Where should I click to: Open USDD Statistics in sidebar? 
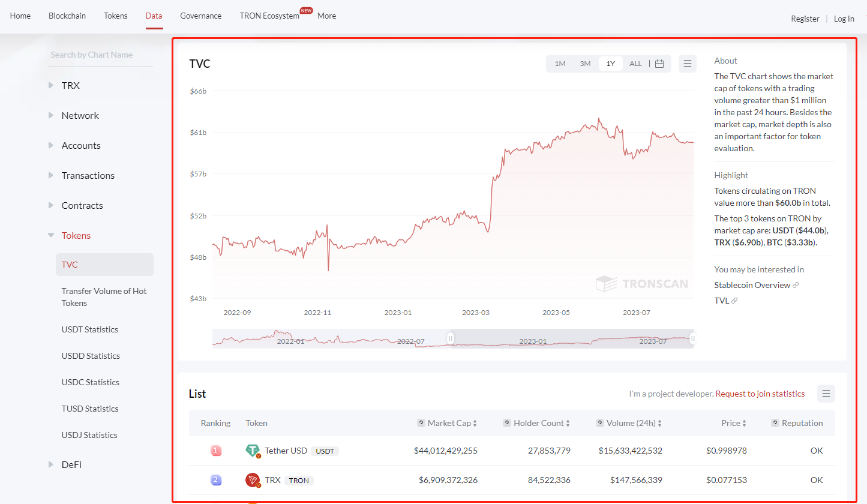coord(91,356)
